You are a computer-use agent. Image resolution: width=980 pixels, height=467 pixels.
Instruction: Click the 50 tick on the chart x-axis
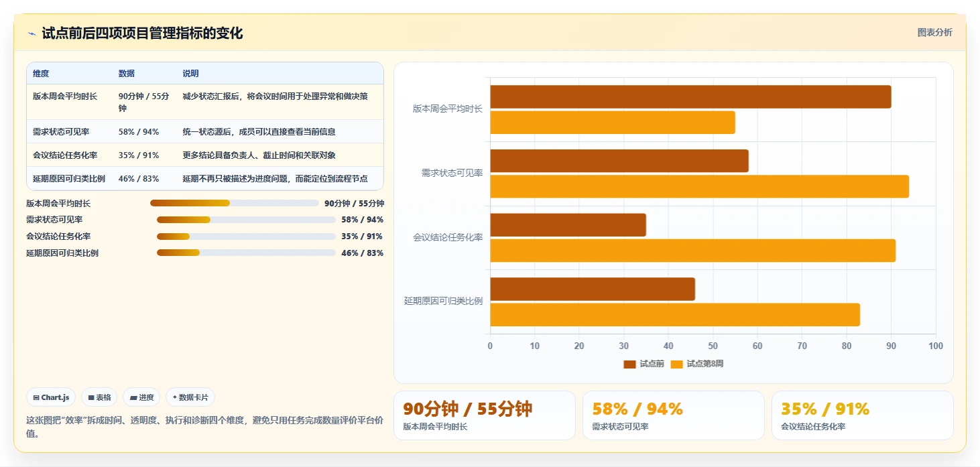[713, 346]
